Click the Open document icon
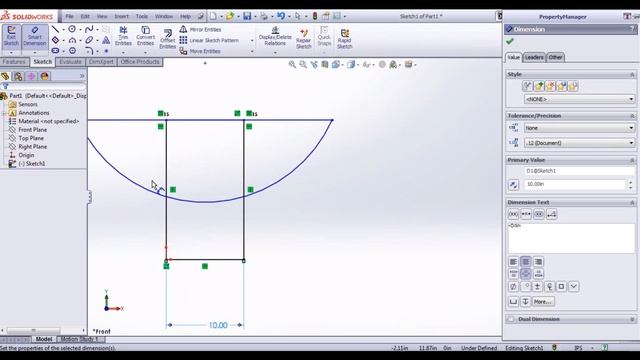This screenshot has height=360, width=640. click(230, 16)
